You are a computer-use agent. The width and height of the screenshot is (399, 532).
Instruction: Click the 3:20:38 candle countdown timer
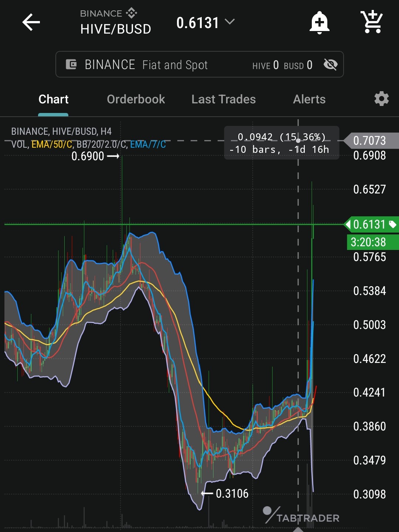pos(373,242)
